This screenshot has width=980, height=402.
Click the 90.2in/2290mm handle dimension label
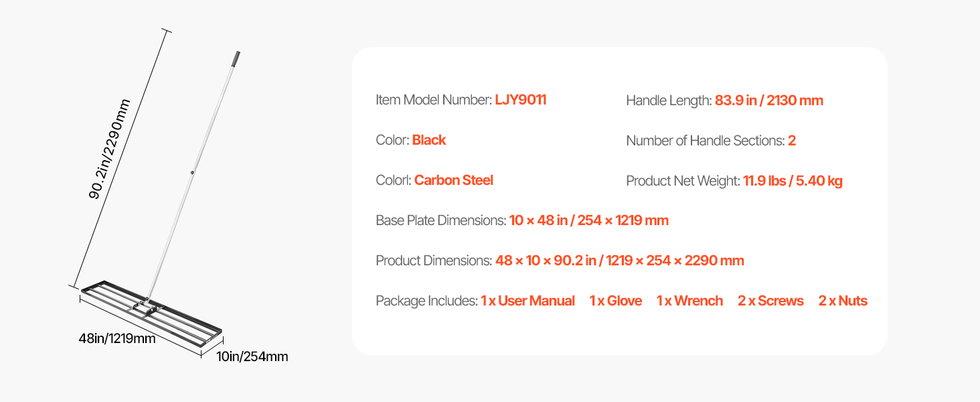tap(108, 149)
